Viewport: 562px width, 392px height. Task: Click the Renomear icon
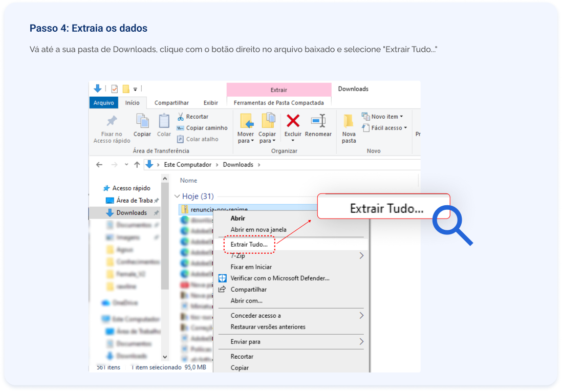coord(318,121)
